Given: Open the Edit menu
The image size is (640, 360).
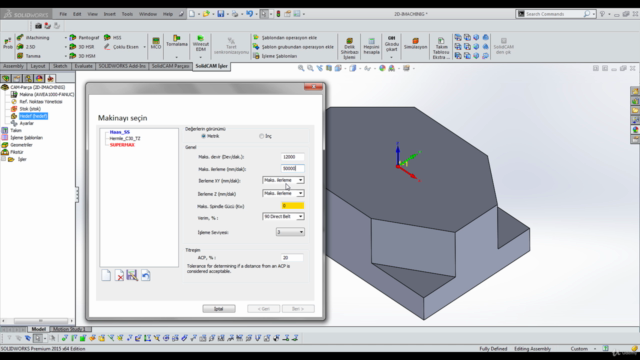Looking at the screenshot, I should 77,14.
